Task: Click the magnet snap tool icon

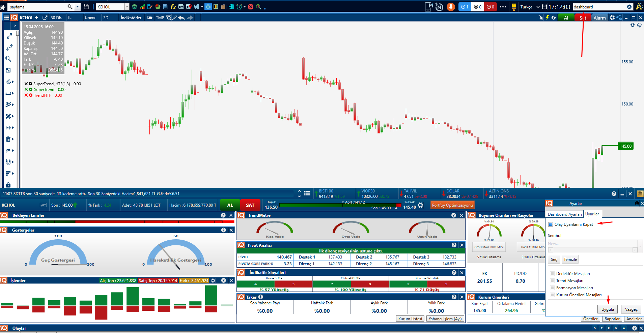Action: click(8, 162)
